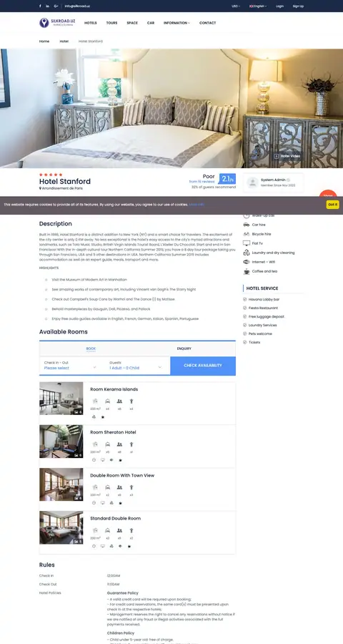Viewport: 343px width, 644px height.
Task: Click the Coffee and tea cup icon
Action: (246, 271)
